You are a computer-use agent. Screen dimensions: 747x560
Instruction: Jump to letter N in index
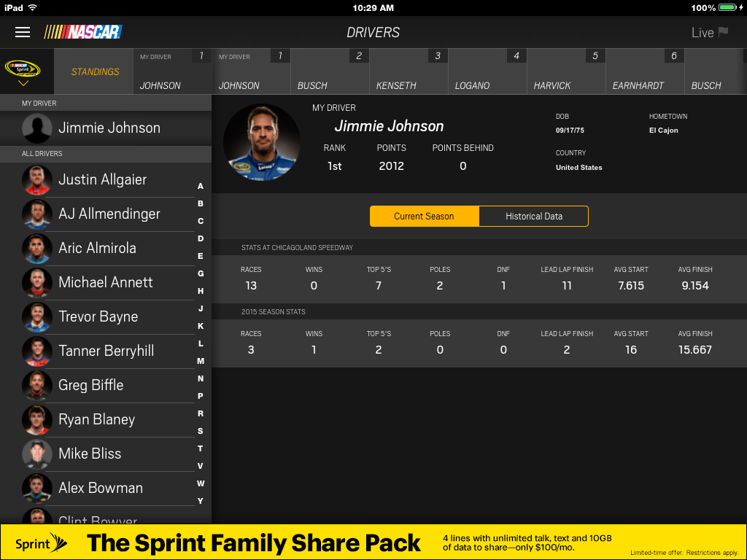coord(201,378)
